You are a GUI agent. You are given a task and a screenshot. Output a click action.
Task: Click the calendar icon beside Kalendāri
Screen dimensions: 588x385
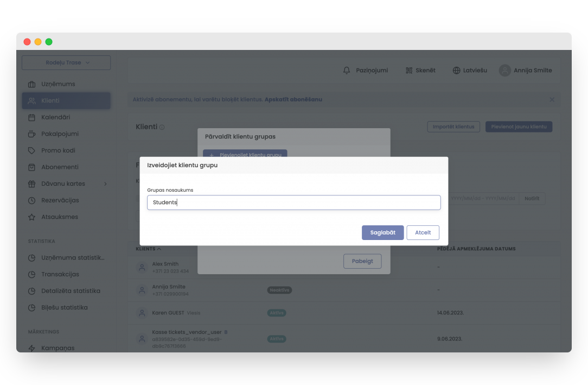pyautogui.click(x=31, y=117)
